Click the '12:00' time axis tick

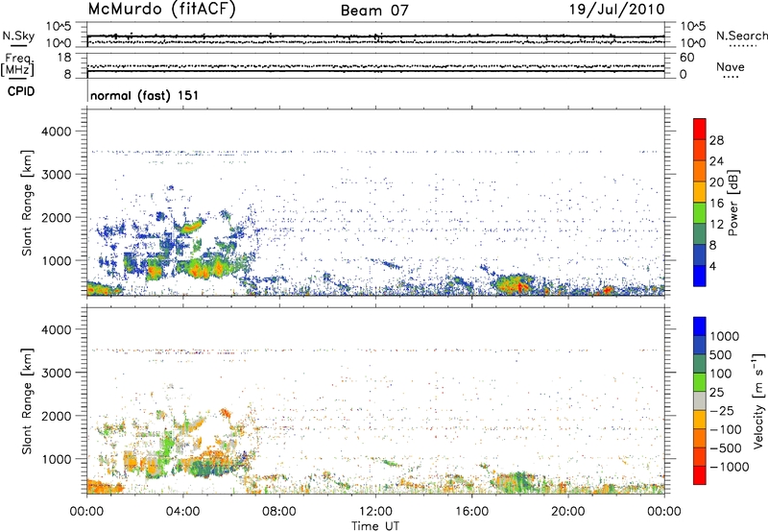tap(375, 511)
